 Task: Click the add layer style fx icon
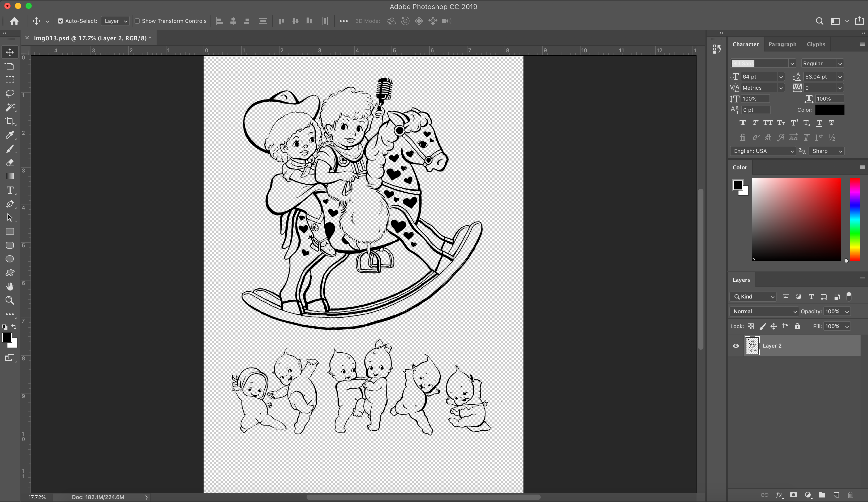779,495
